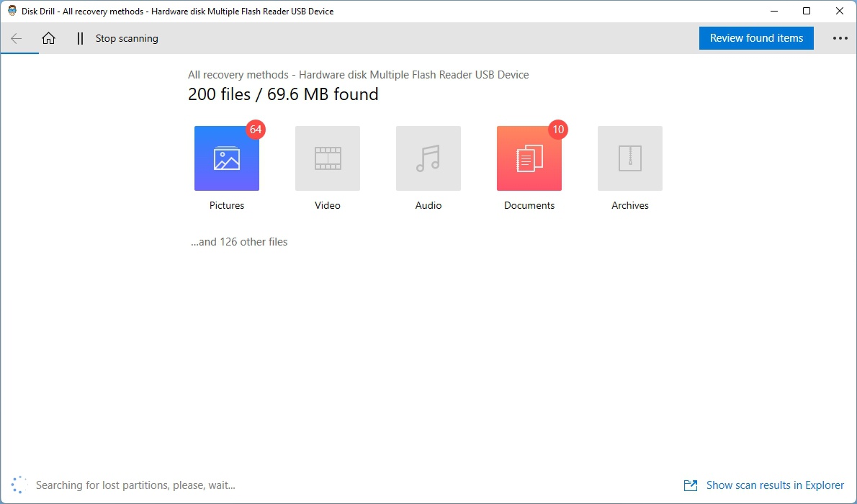This screenshot has width=857, height=504.
Task: Select the Documents label
Action: (x=529, y=205)
